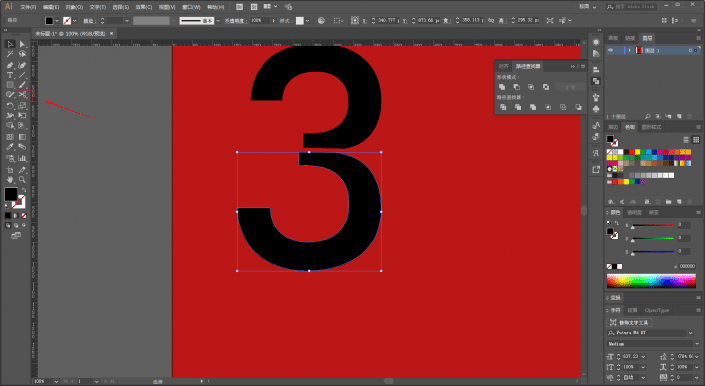
Task: Pick the yellow swatch in the top swatch row
Action: (637, 152)
